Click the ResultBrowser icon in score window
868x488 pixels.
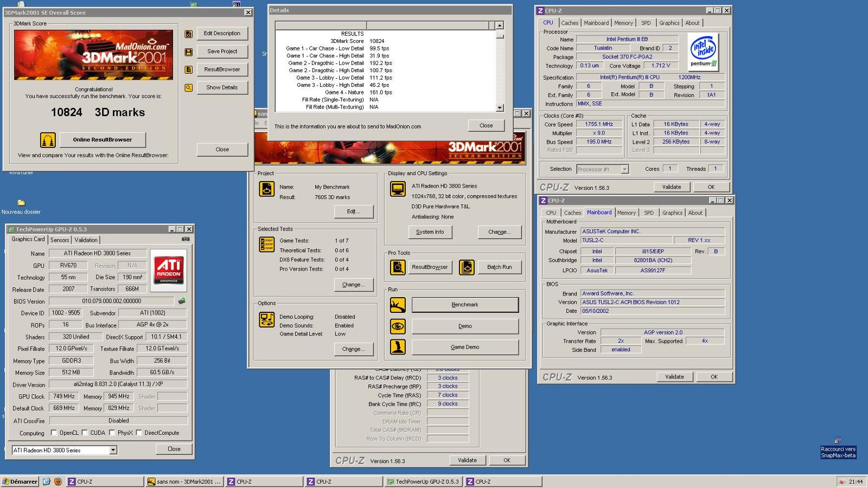pos(188,69)
